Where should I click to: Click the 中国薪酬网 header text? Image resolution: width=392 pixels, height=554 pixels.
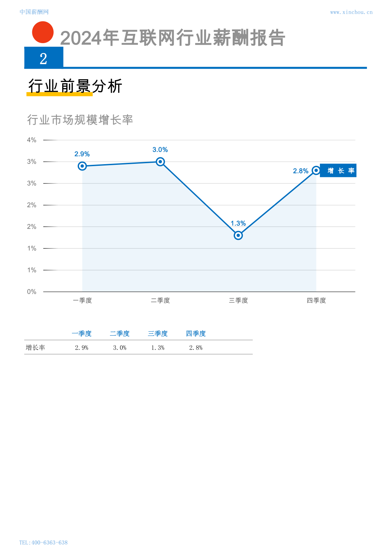point(34,12)
